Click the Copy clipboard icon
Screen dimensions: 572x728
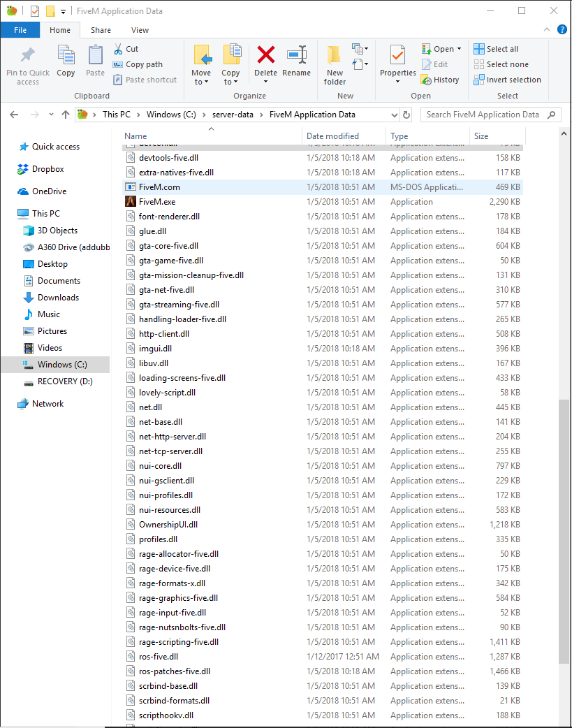coord(66,54)
